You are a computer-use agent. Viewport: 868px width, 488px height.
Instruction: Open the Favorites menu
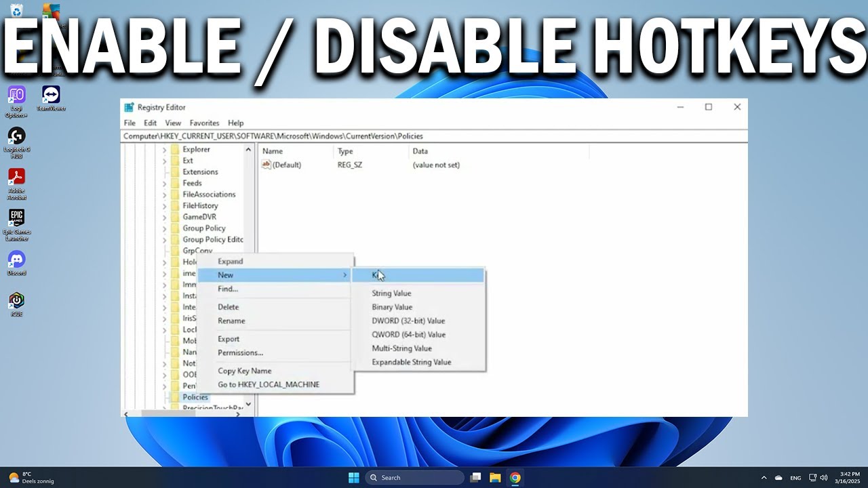pos(204,123)
